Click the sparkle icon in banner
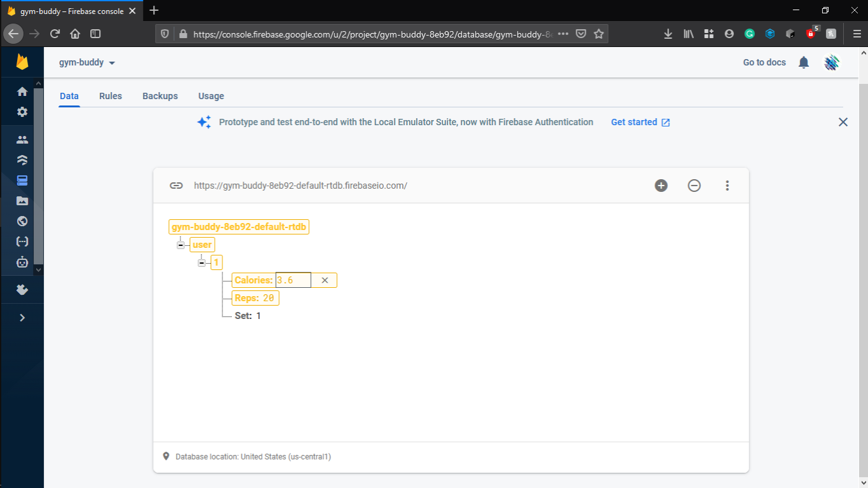 pyautogui.click(x=204, y=122)
